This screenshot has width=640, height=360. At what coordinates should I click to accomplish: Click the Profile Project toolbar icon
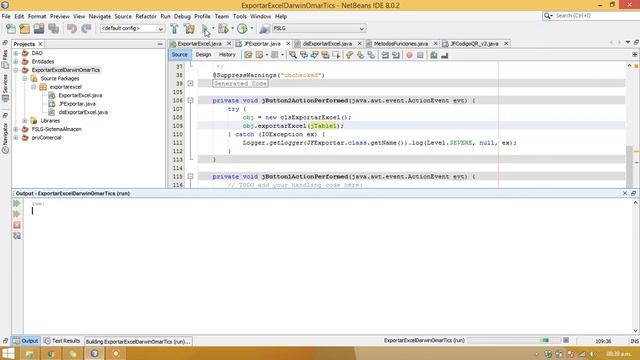[242, 29]
